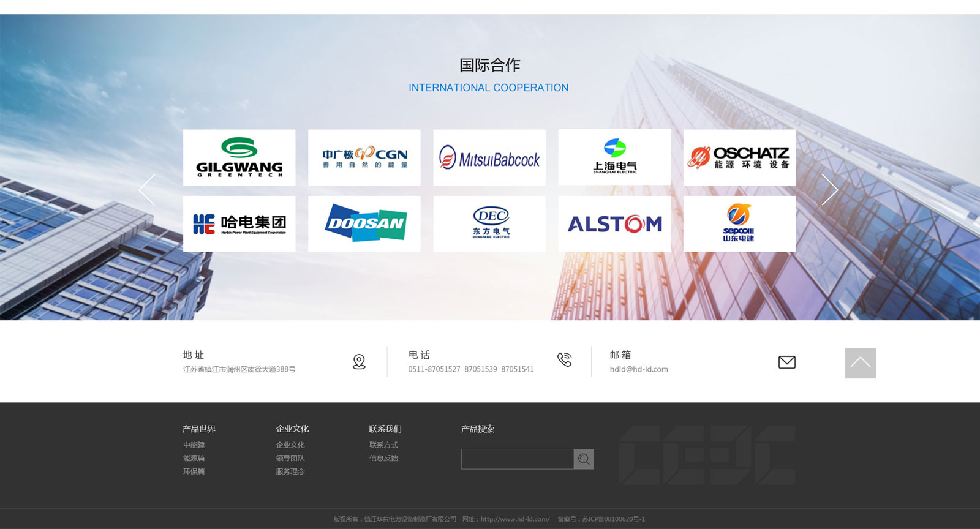Open the 联系方式 footer link
This screenshot has width=980, height=529.
point(383,445)
